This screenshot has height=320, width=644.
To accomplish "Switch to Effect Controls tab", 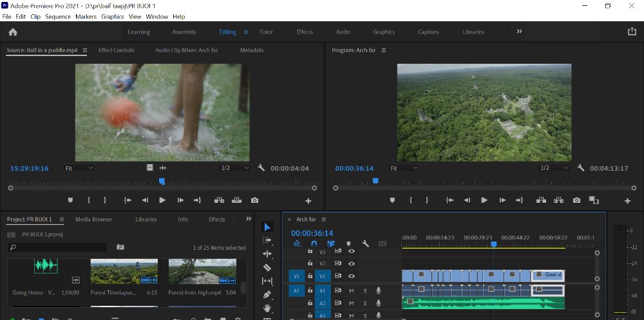I will [x=116, y=50].
